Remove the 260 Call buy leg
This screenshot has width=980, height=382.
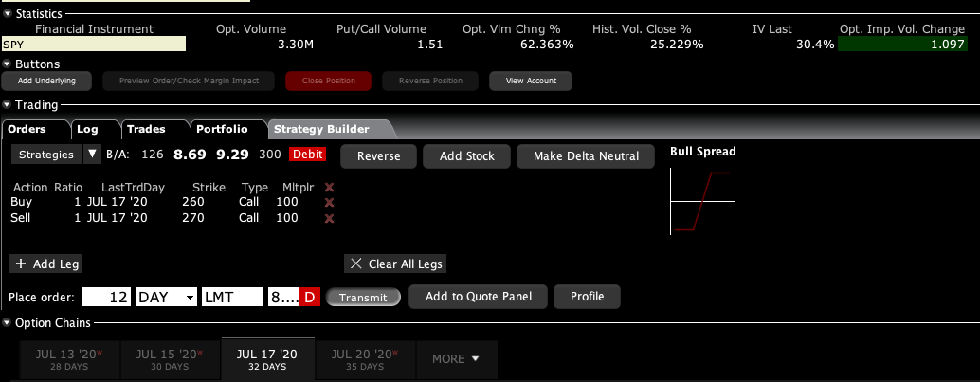(330, 203)
